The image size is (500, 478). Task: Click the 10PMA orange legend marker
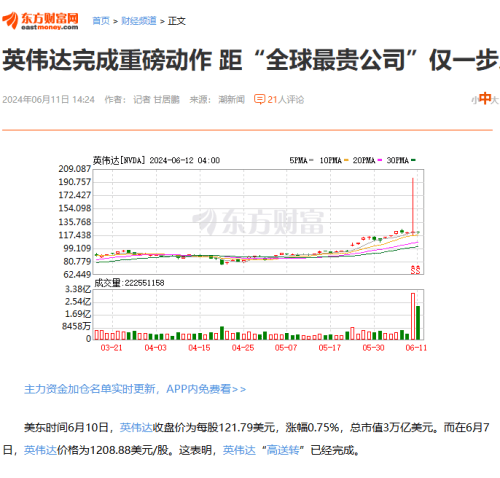[x=346, y=160]
